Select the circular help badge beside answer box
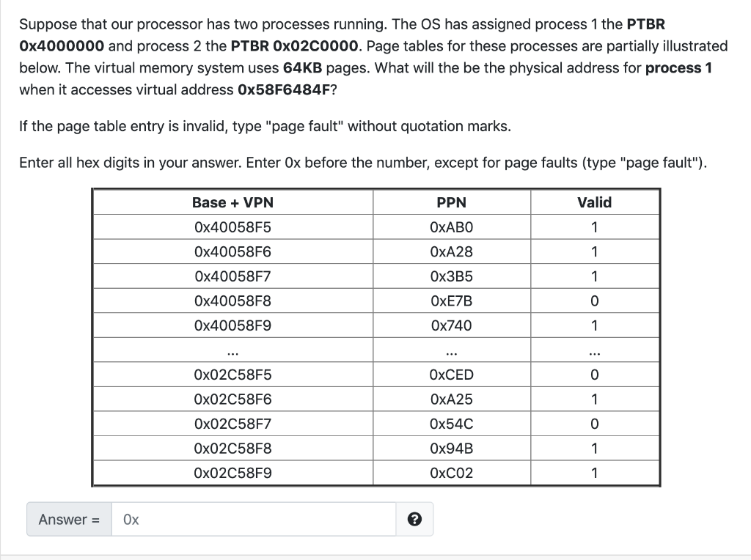This screenshot has width=751, height=560. pos(414,519)
